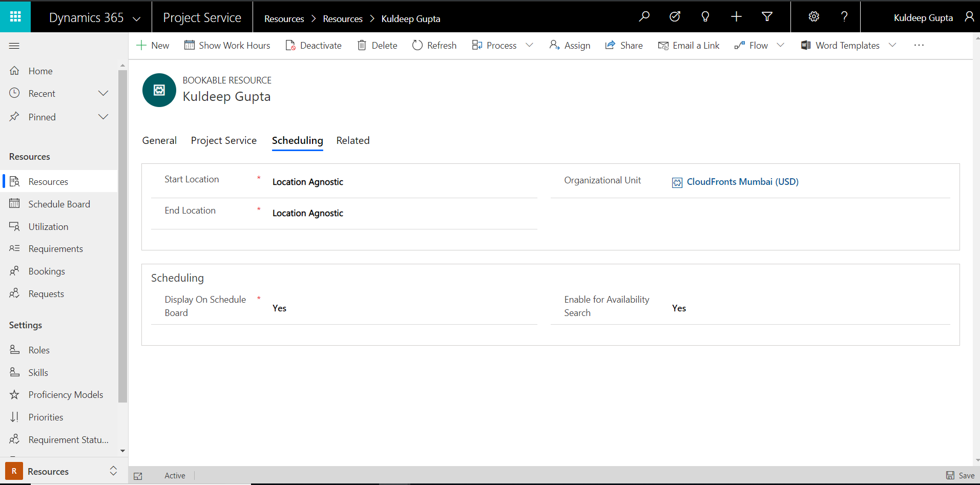The height and width of the screenshot is (485, 980).
Task: Click the Process command
Action: pyautogui.click(x=494, y=45)
